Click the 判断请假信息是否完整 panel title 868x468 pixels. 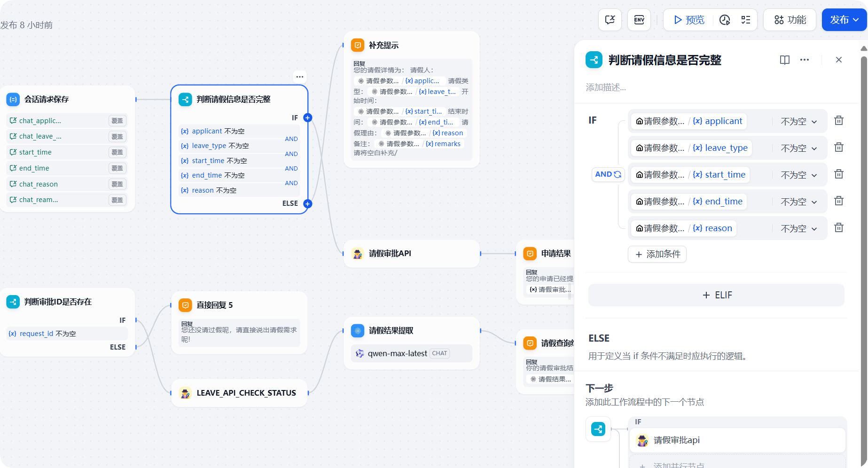coord(665,60)
